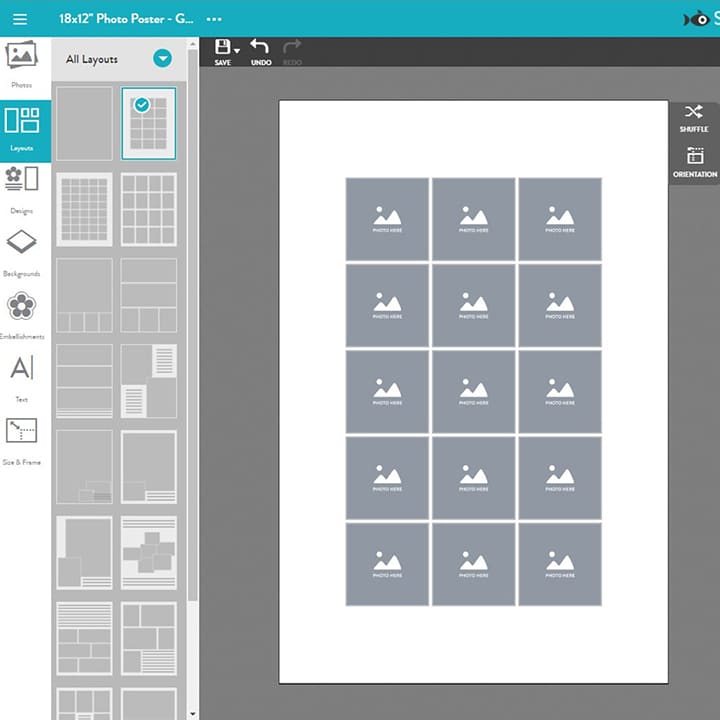720x720 pixels.
Task: Choose the 4x5 large squares grid layout
Action: (149, 209)
